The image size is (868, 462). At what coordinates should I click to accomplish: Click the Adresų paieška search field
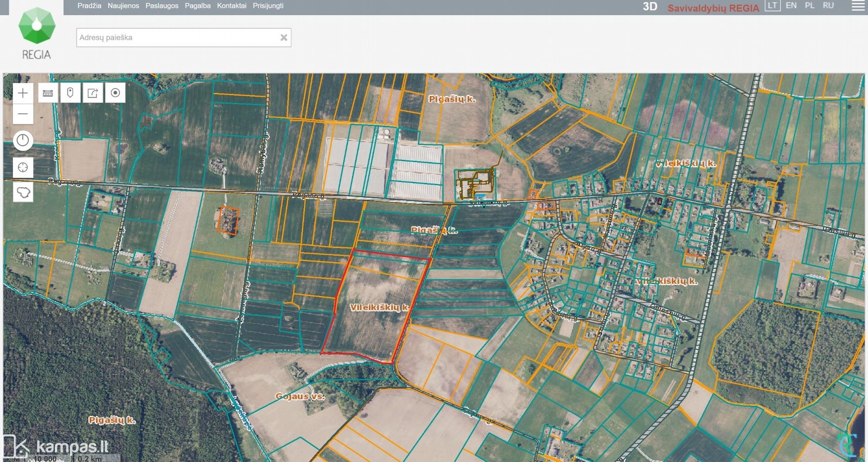click(x=178, y=37)
